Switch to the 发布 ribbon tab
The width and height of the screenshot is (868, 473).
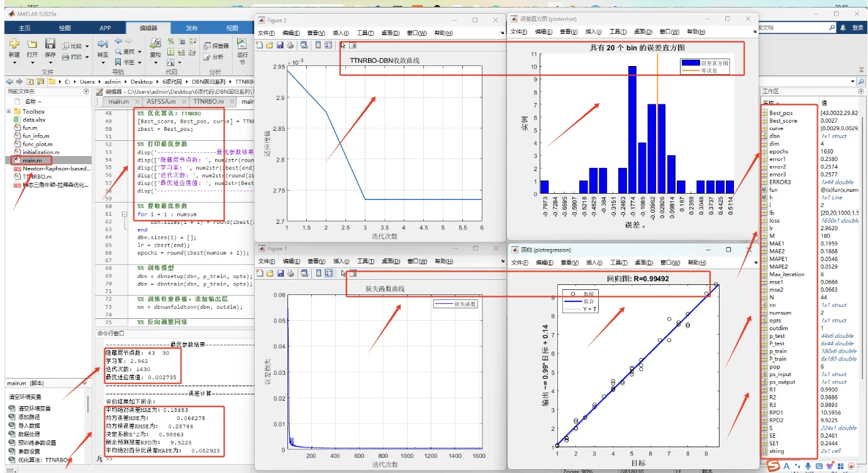192,28
